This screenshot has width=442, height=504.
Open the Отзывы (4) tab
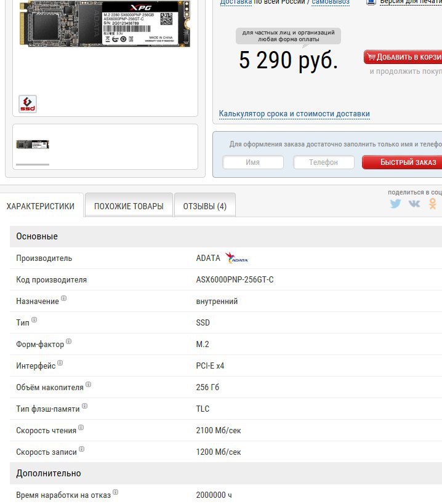tap(205, 206)
